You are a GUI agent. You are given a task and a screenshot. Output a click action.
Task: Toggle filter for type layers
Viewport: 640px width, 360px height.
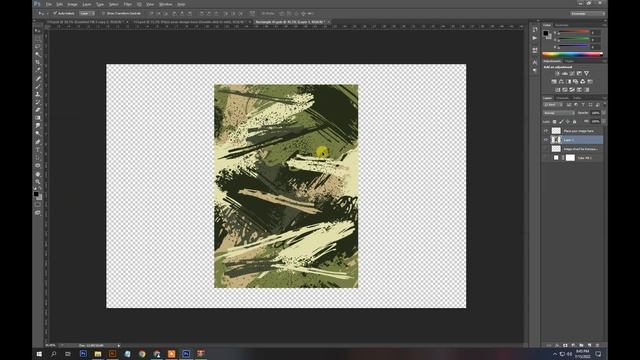click(x=583, y=105)
